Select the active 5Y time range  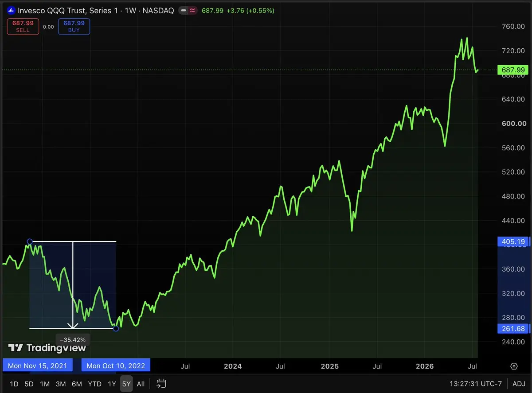pos(126,384)
